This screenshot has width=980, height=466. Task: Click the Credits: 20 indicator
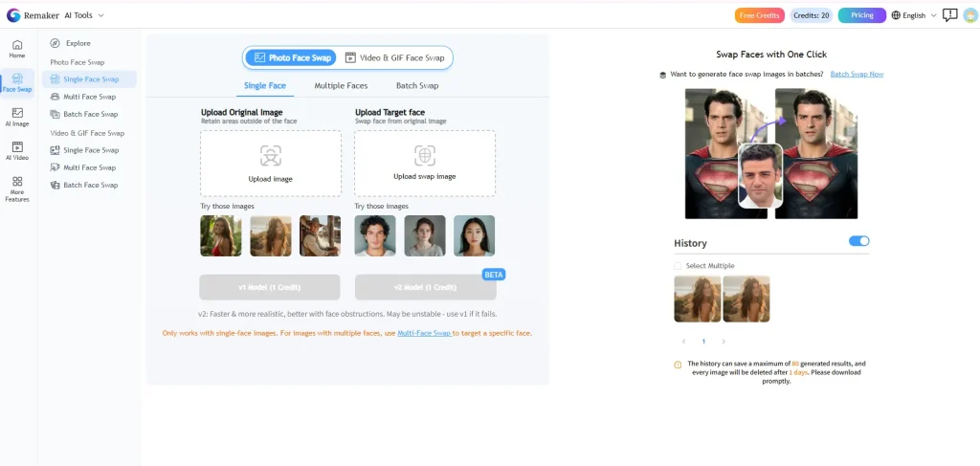[x=812, y=15]
